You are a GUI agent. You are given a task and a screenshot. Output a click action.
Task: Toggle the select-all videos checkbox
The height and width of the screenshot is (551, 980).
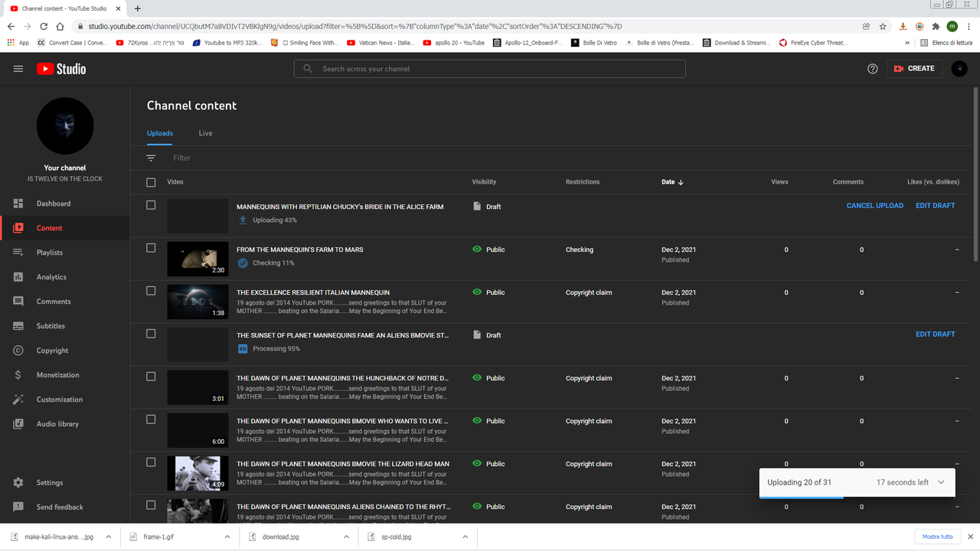(151, 182)
